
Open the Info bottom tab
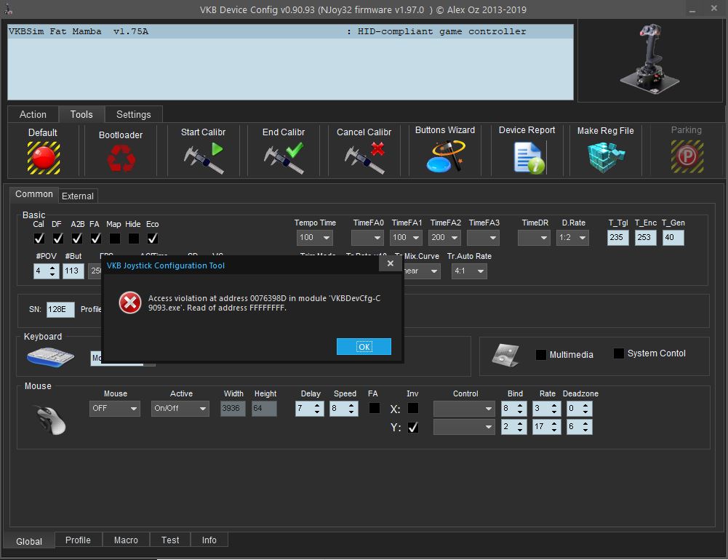(x=209, y=540)
